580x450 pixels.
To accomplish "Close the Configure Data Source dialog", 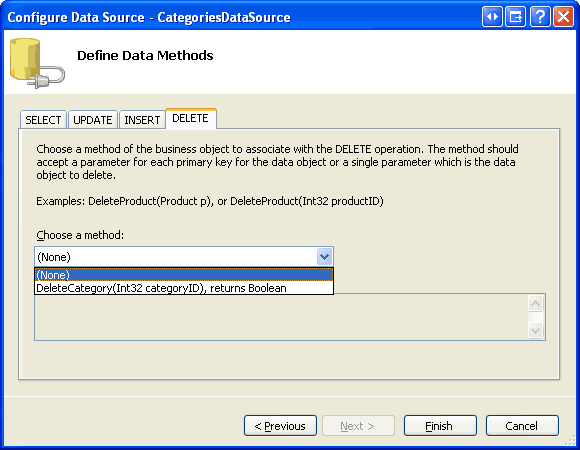I will pyautogui.click(x=563, y=17).
